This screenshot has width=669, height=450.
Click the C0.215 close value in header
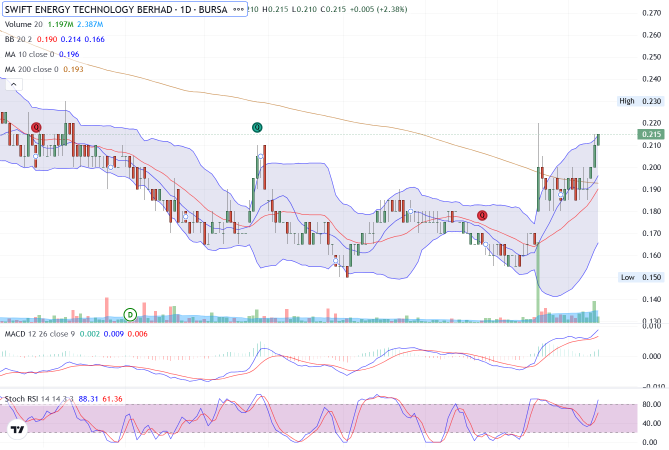click(333, 9)
